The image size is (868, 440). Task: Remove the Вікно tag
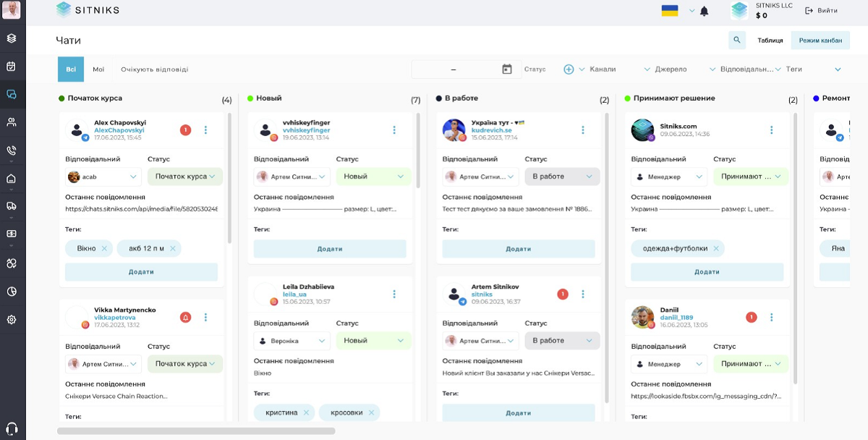point(104,248)
